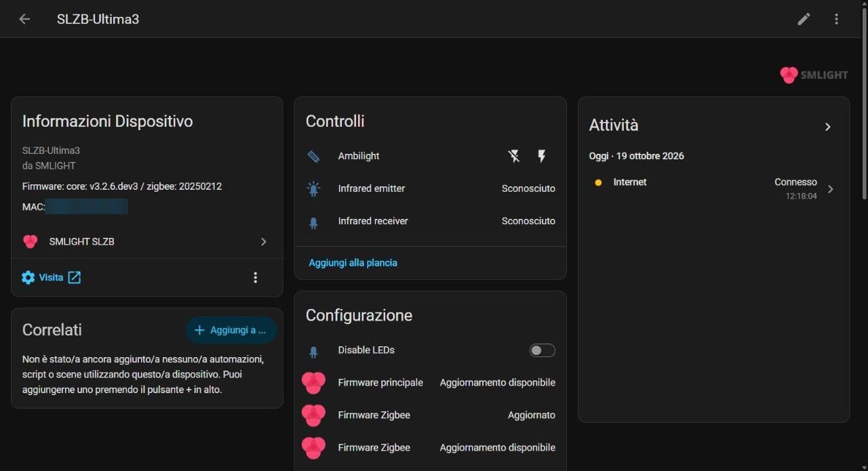Click the Aggiungi a ... button
The height and width of the screenshot is (471, 868).
[x=231, y=330]
